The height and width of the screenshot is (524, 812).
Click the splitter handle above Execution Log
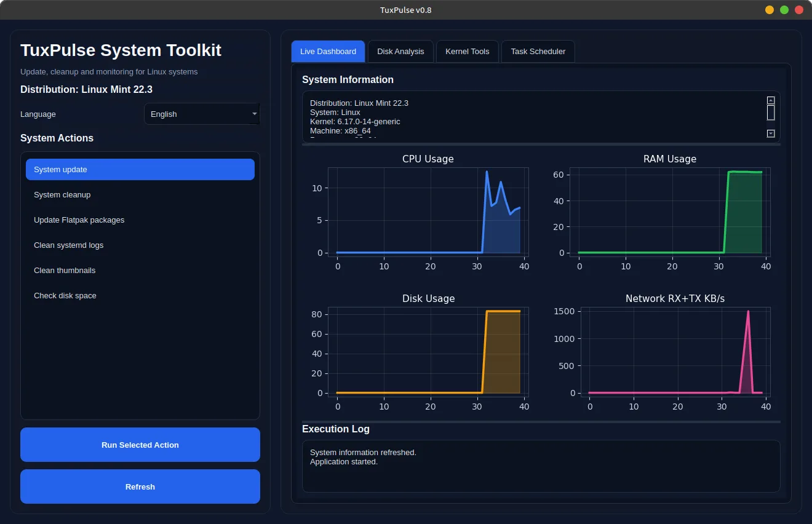click(541, 421)
